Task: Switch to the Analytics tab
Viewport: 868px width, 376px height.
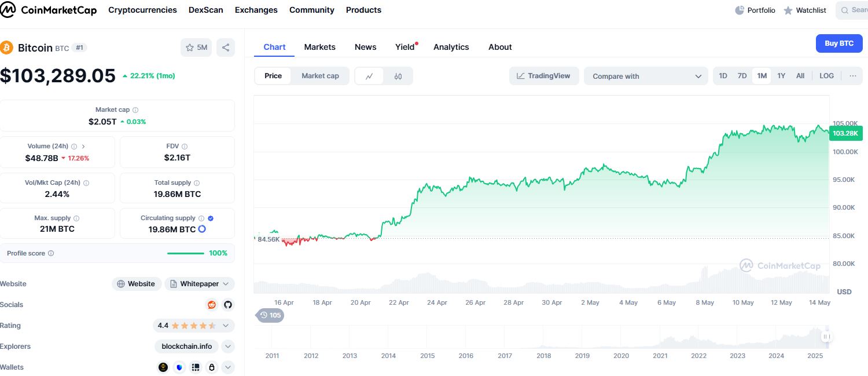Action: 451,47
